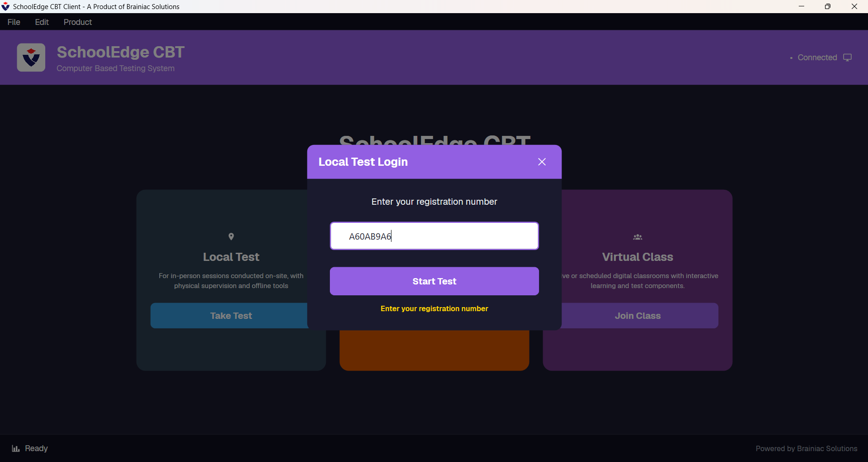Viewport: 868px width, 462px height.
Task: Click the Connected status label
Action: (x=817, y=58)
